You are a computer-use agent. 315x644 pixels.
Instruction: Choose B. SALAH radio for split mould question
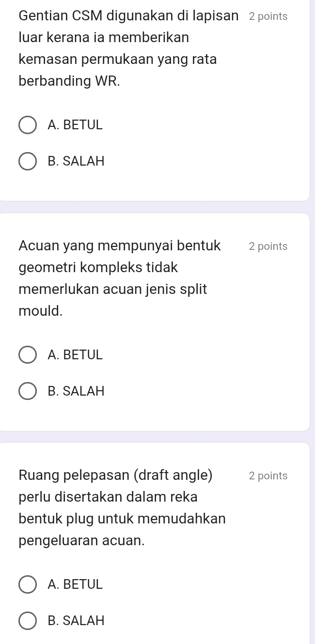click(27, 391)
